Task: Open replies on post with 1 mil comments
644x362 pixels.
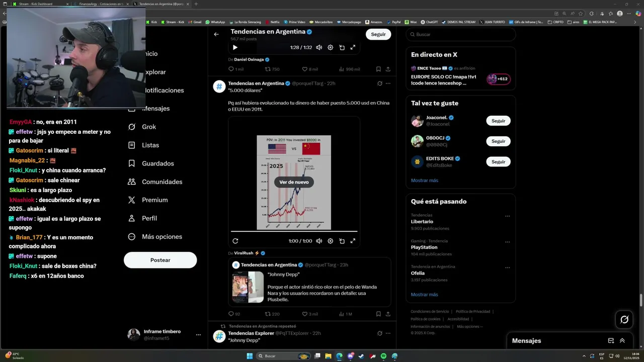Action: [236, 69]
